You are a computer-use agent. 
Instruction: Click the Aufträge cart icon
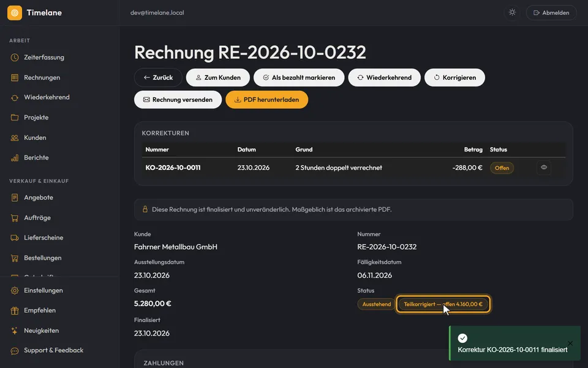(x=15, y=218)
